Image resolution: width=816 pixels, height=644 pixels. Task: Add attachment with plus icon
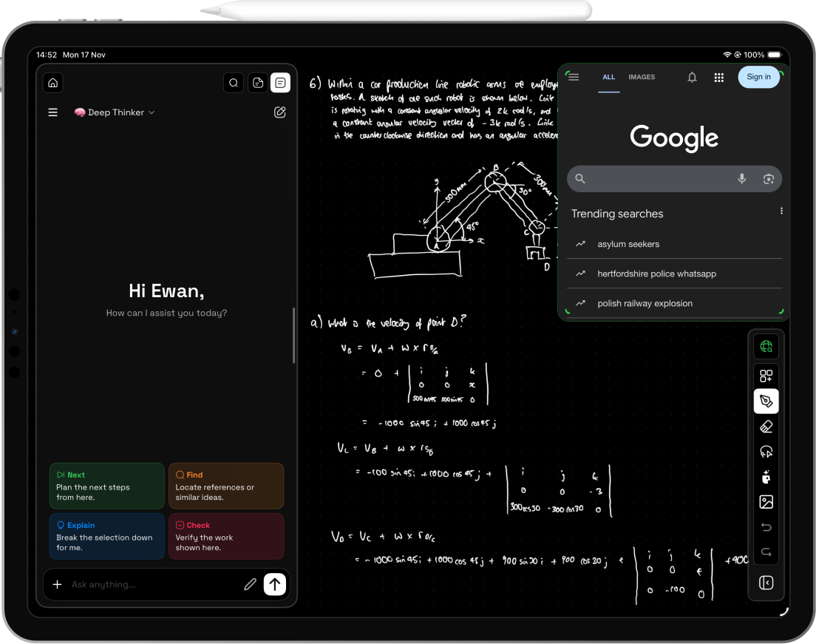pyautogui.click(x=57, y=584)
